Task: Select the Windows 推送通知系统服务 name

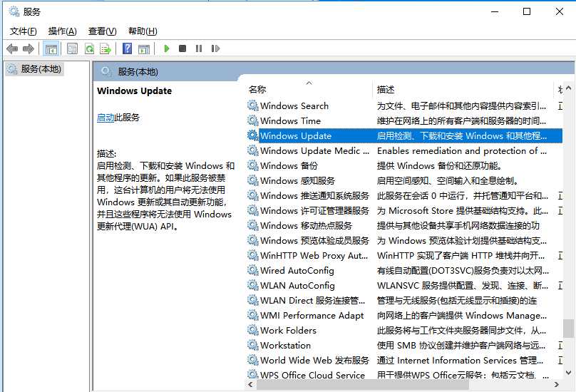Action: 314,196
